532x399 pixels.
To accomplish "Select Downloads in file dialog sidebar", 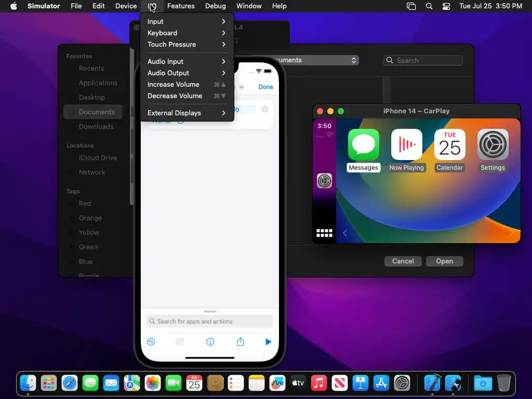I will 93,127.
